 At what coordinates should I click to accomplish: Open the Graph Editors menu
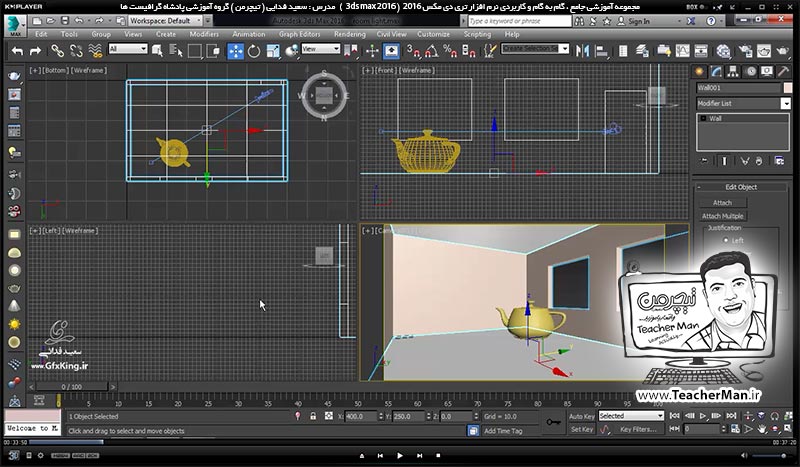pos(299,34)
